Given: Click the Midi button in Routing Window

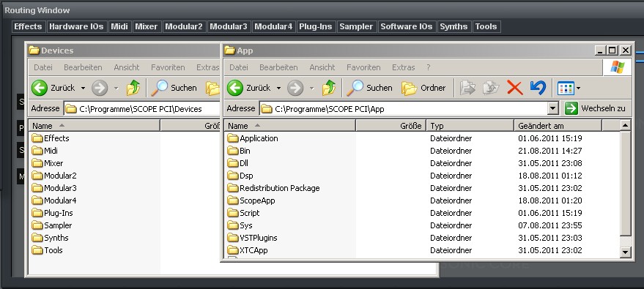Looking at the screenshot, I should (x=119, y=26).
